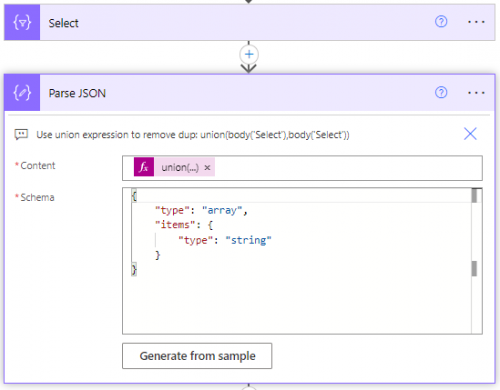Click the comment icon beside the union note
Screen dimensions: 500x390
coord(21,135)
